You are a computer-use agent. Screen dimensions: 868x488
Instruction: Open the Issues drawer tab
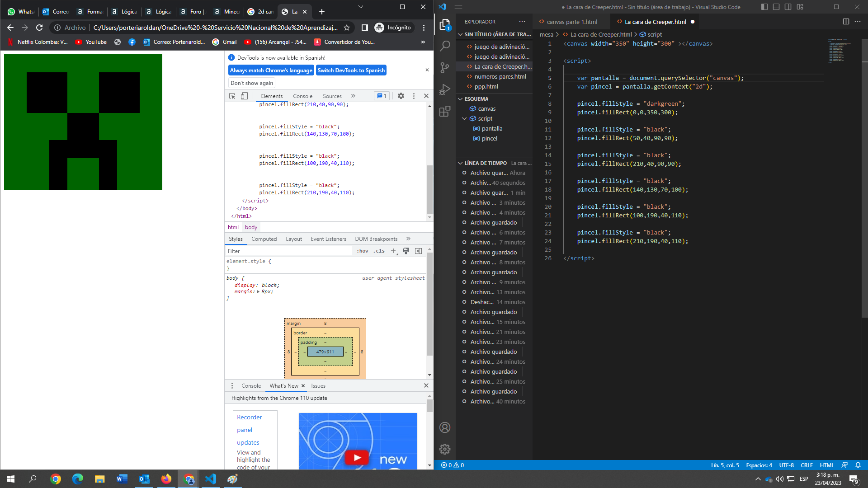[318, 386]
